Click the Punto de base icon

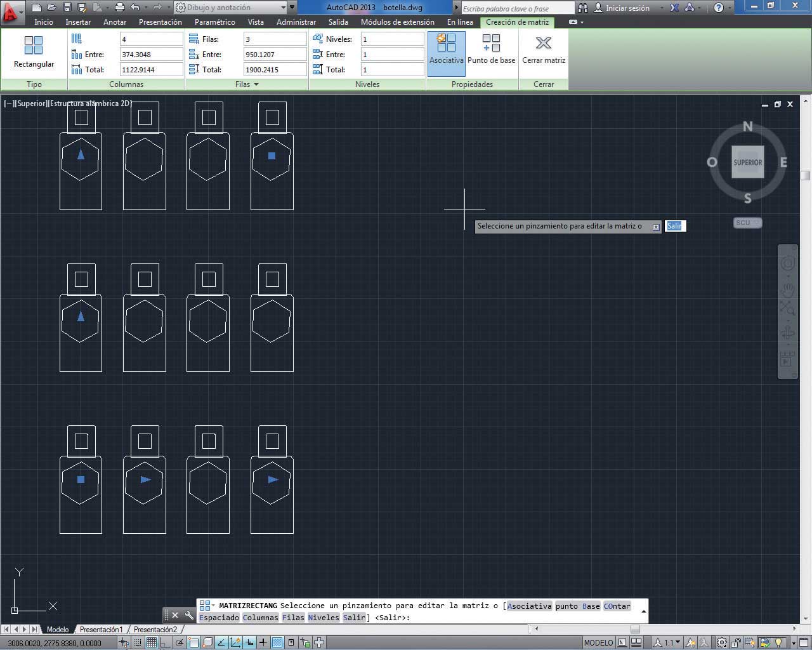coord(491,50)
